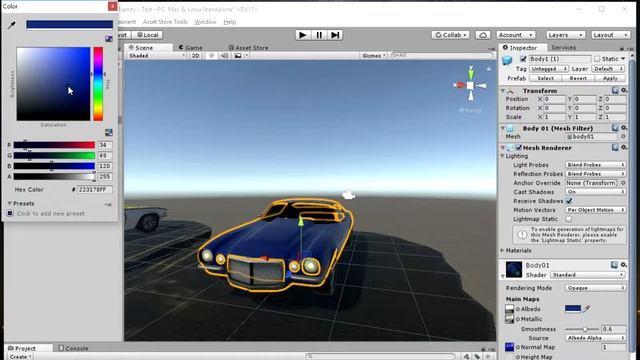Open scene effects image icon
The height and width of the screenshot is (360, 640).
238,56
